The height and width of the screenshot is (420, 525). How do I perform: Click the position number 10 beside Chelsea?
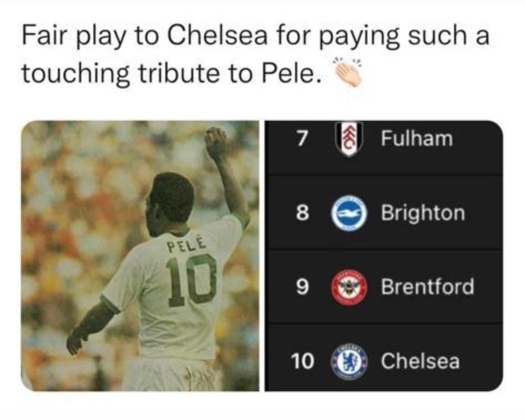[x=302, y=361]
